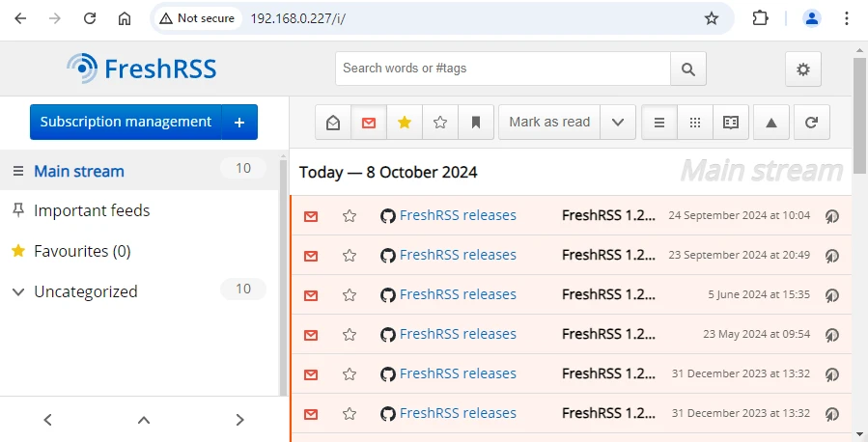Open the settings gear menu
Image resolution: width=868 pixels, height=442 pixels.
[x=802, y=69]
